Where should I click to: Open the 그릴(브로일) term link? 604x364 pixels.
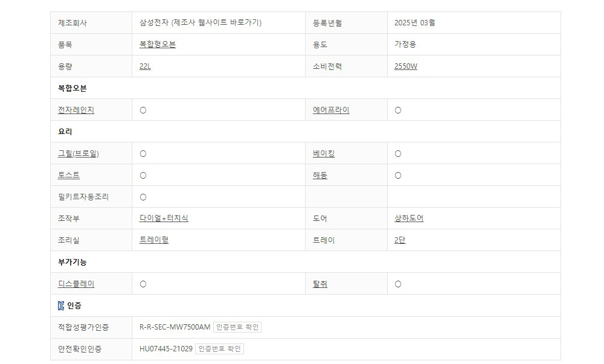click(x=79, y=153)
